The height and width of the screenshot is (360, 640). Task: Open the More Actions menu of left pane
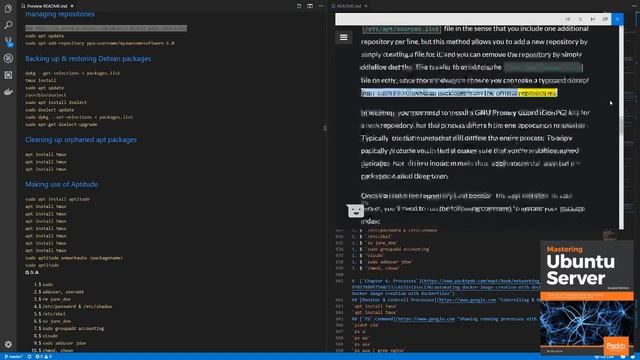point(321,6)
